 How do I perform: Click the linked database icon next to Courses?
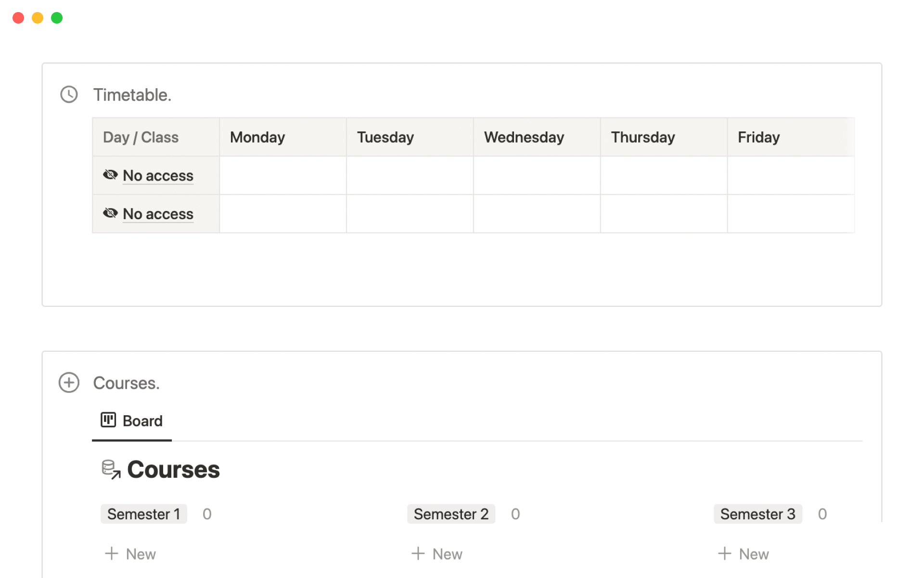tap(111, 470)
